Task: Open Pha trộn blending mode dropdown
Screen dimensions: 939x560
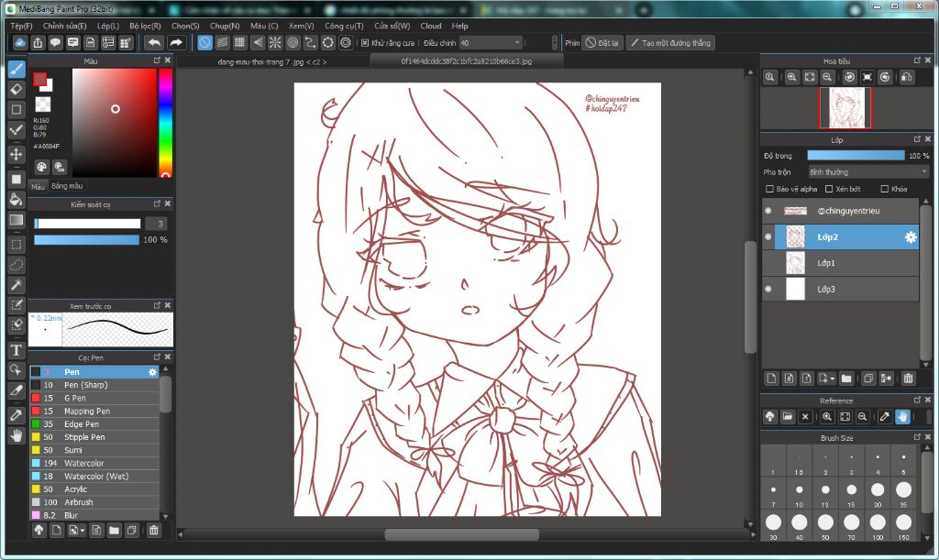Action: (868, 172)
